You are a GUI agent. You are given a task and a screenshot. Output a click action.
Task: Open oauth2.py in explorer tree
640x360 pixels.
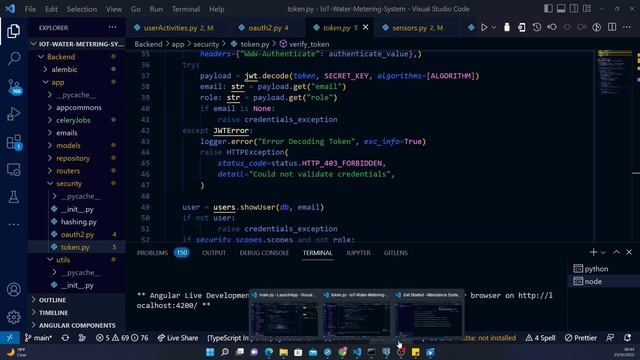coord(77,234)
